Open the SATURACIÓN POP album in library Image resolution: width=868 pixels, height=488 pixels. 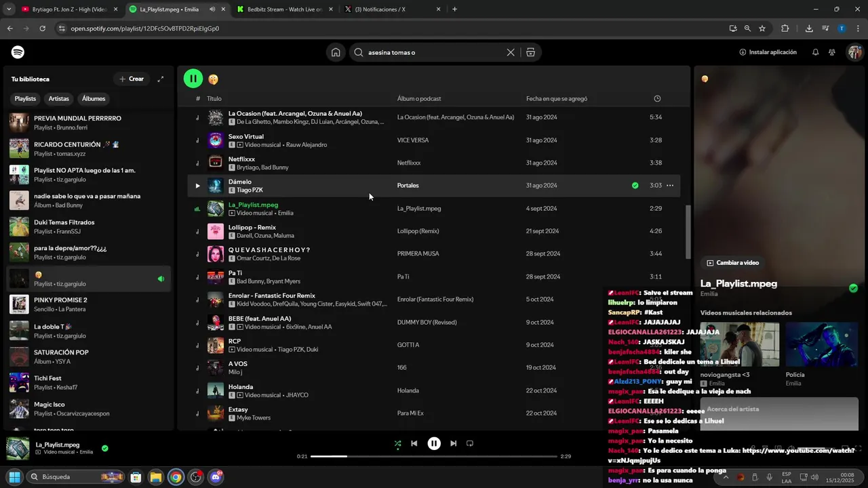(x=88, y=357)
